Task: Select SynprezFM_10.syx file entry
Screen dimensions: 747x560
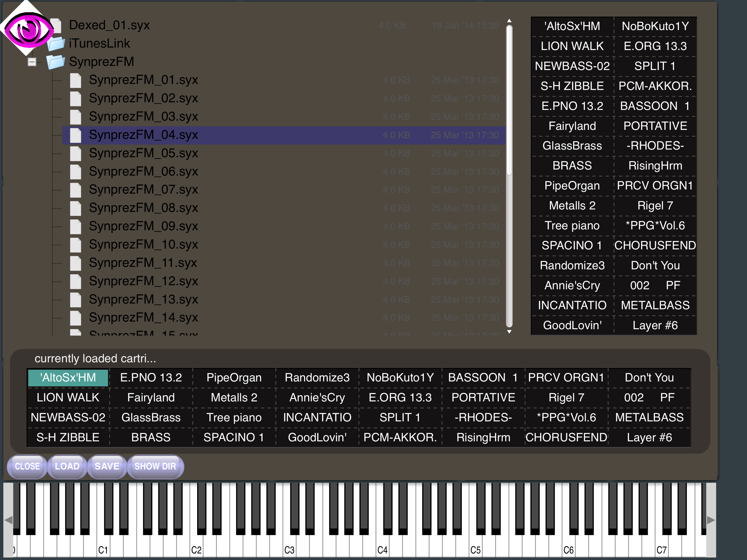Action: point(143,244)
